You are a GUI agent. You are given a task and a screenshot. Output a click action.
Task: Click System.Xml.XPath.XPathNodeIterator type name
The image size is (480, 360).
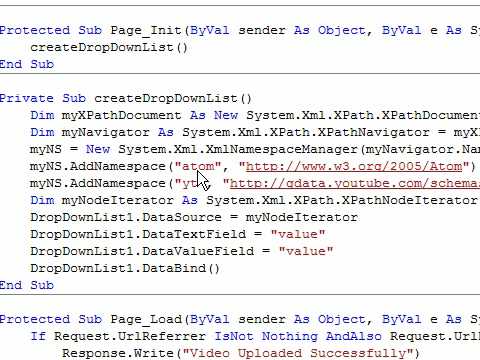pyautogui.click(x=342, y=200)
